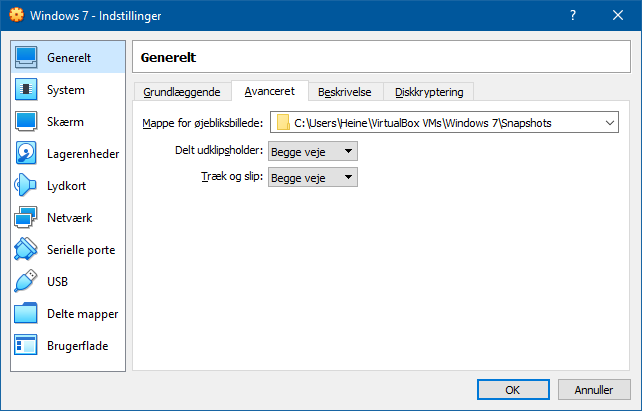Open the USB plug icon

(25, 281)
